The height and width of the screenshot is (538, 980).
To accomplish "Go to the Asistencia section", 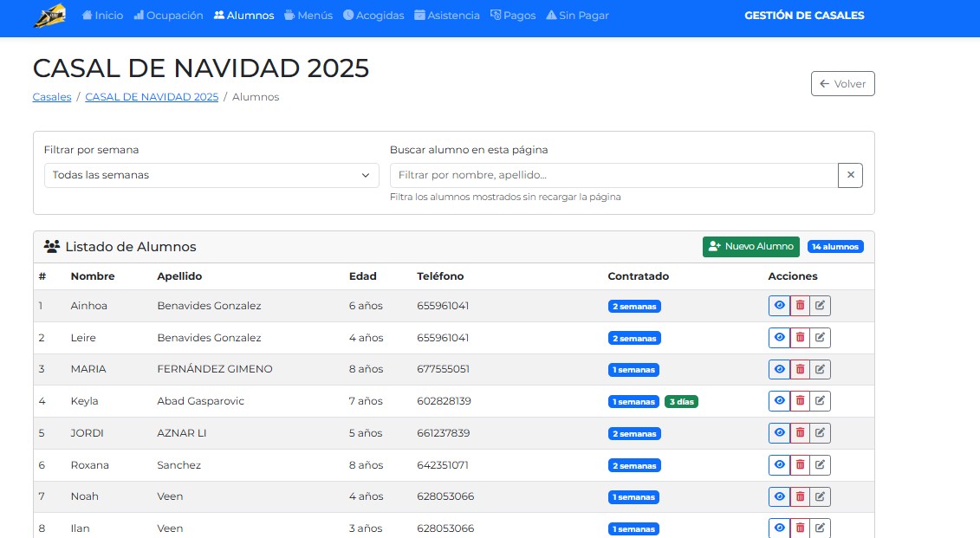I will coord(447,16).
